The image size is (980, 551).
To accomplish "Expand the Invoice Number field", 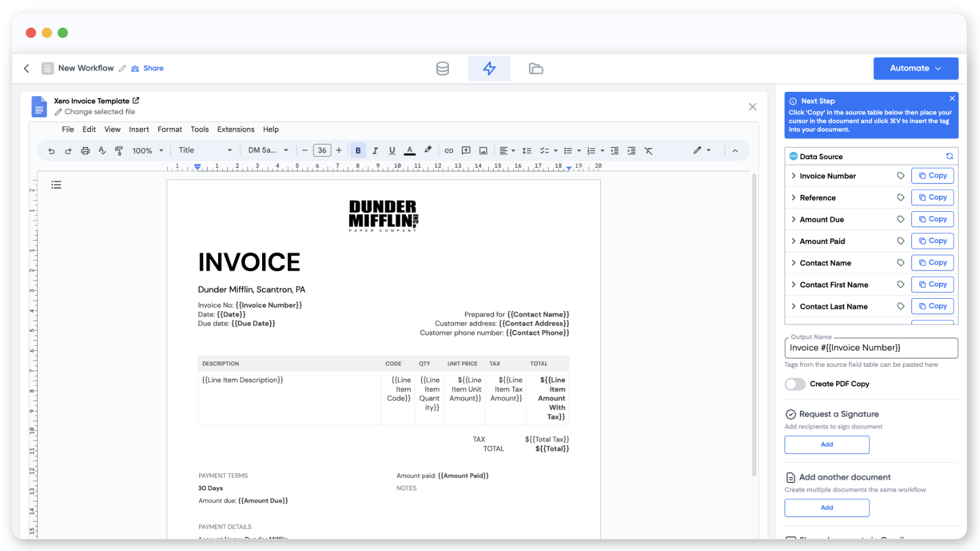I will coord(794,176).
